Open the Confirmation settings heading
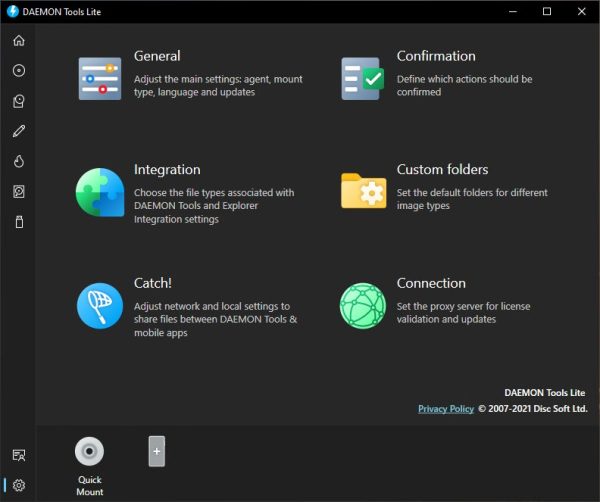The image size is (600, 502). point(436,56)
